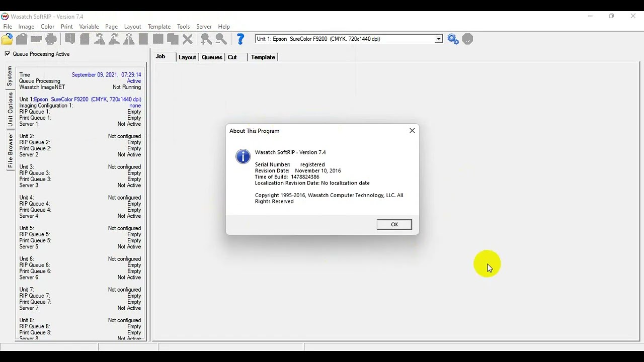This screenshot has height=362, width=644.
Task: Expand the Unit 1 Epson printer dropdown
Action: 439,39
